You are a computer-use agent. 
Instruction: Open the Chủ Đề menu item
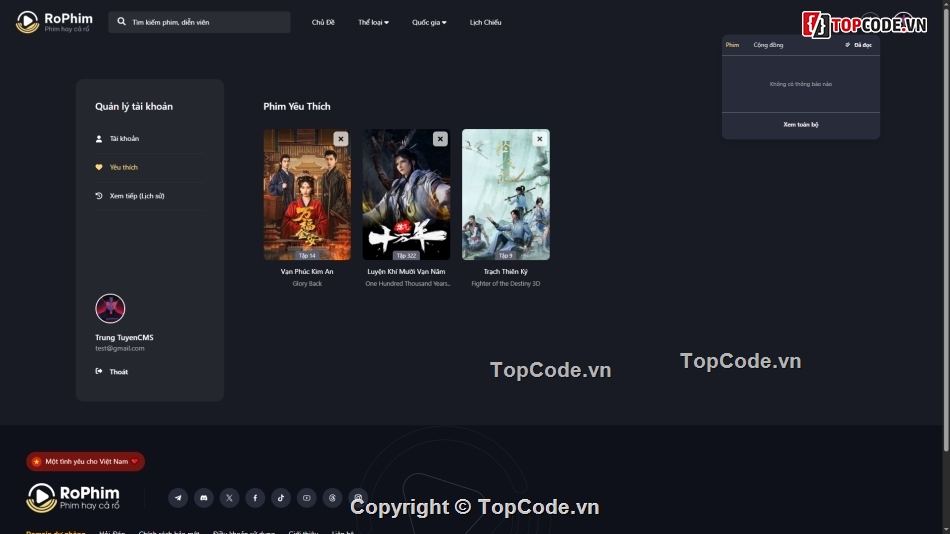[323, 22]
